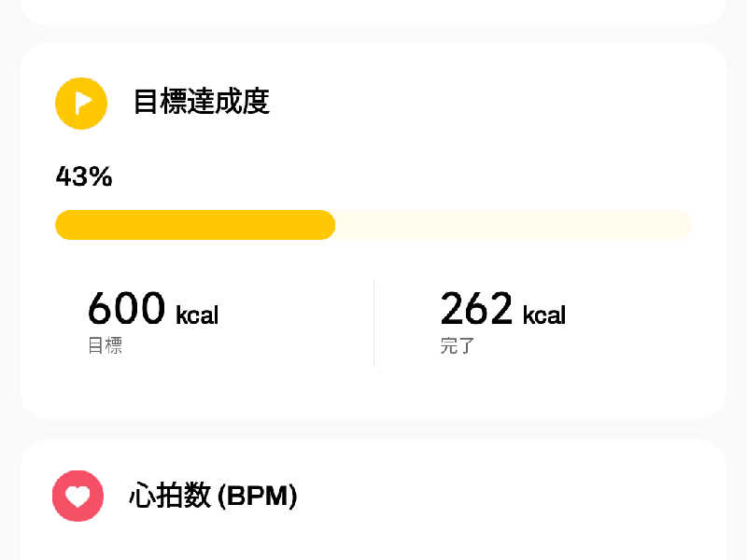Open the 目標達成度 section heading
The width and height of the screenshot is (747, 560).
point(202,102)
